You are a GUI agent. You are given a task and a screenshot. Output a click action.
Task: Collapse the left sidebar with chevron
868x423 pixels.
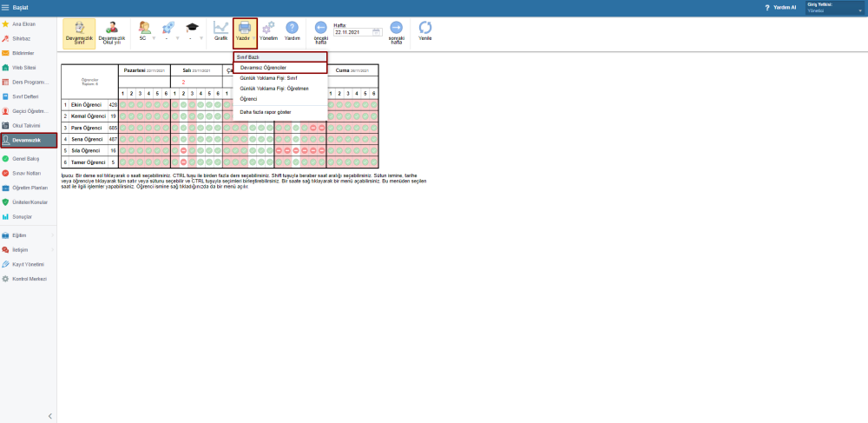pos(49,416)
